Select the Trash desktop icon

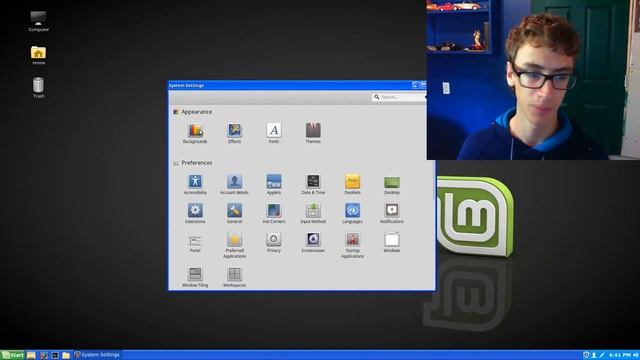[38, 88]
